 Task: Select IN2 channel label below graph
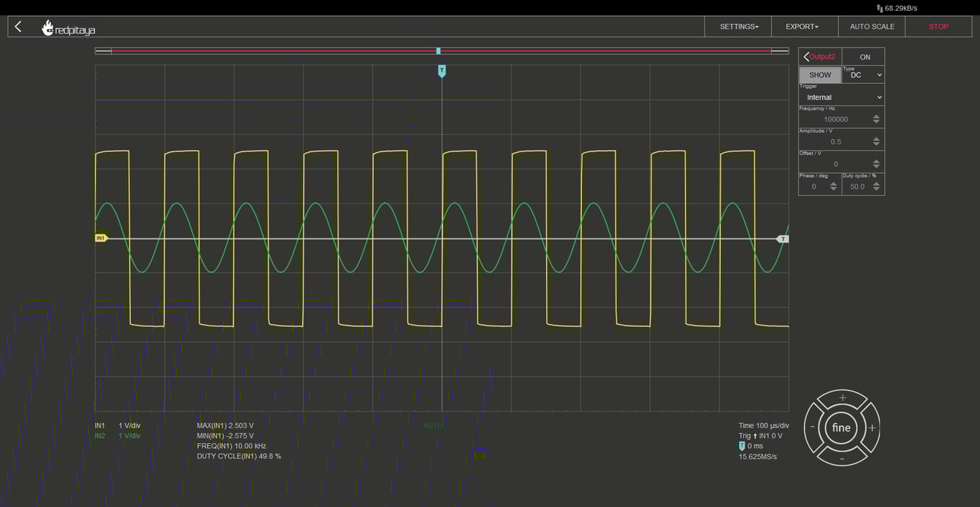pos(100,435)
